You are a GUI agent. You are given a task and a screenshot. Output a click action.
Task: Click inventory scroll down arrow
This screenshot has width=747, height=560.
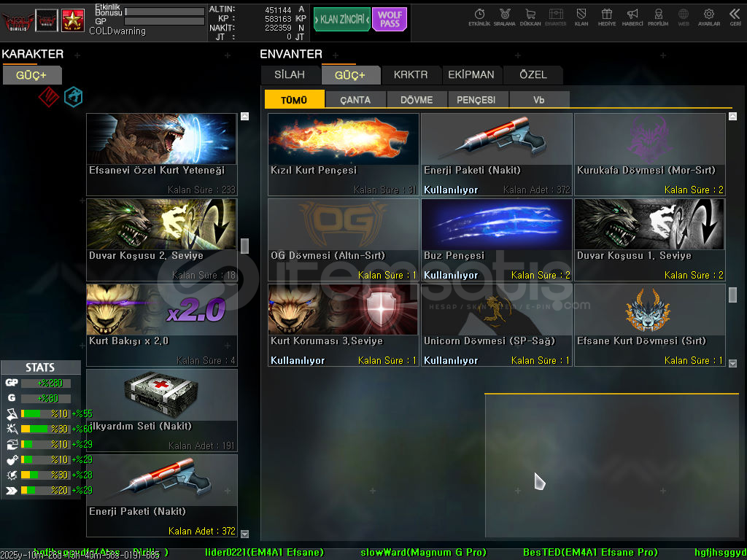click(x=732, y=363)
